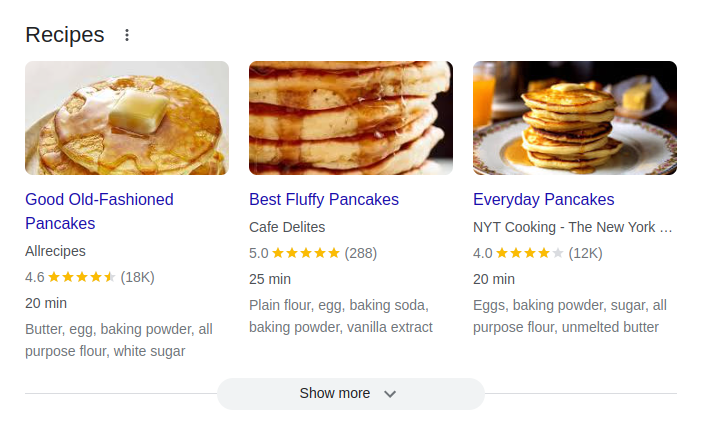
Task: Select the Everyday Pancakes thumbnail
Action: tap(575, 118)
